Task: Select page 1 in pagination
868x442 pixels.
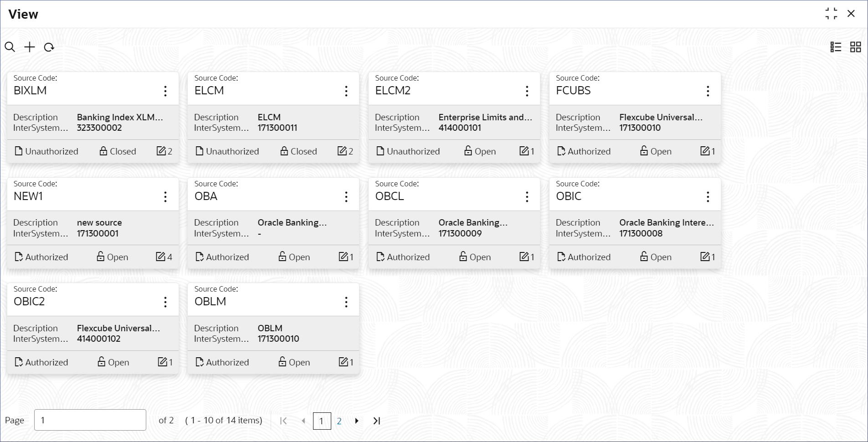Action: (x=322, y=421)
